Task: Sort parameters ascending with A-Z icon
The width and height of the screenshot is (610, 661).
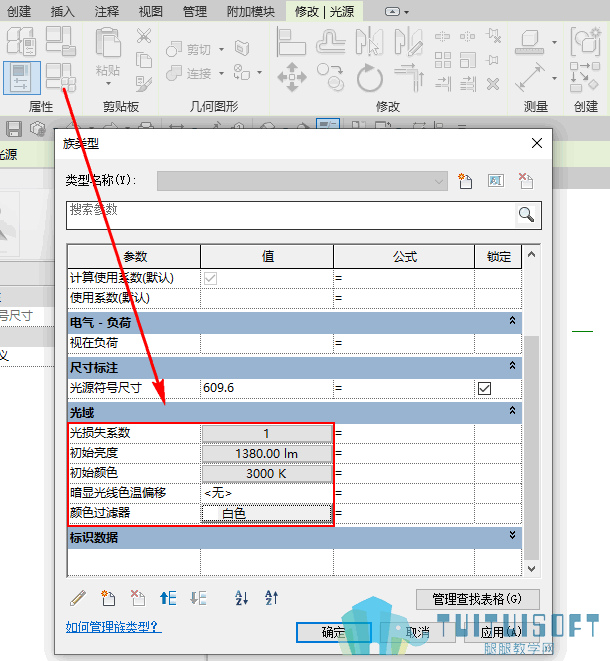Action: coord(242,598)
